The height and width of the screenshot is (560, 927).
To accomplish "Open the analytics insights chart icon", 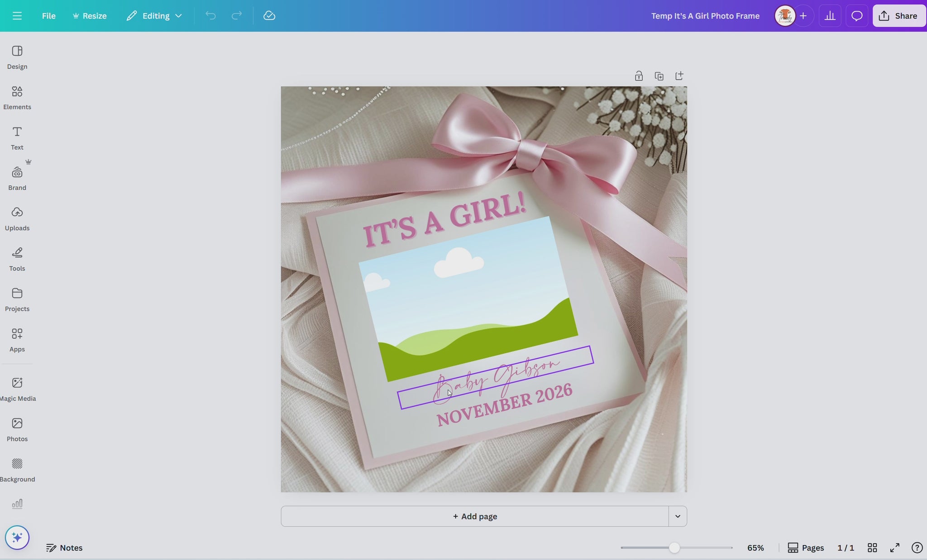I will tap(830, 16).
